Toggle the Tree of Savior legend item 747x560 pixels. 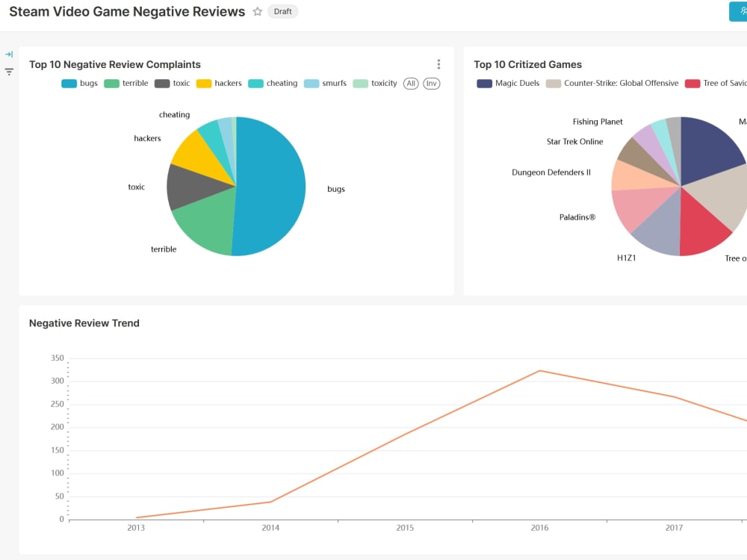point(728,83)
